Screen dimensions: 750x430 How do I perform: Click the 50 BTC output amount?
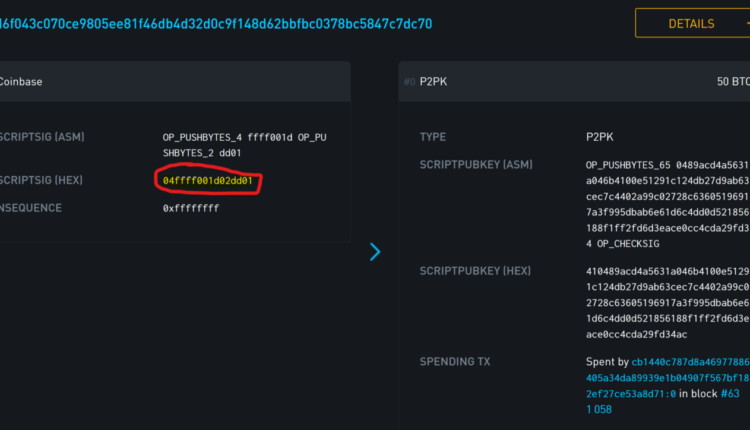click(x=733, y=81)
